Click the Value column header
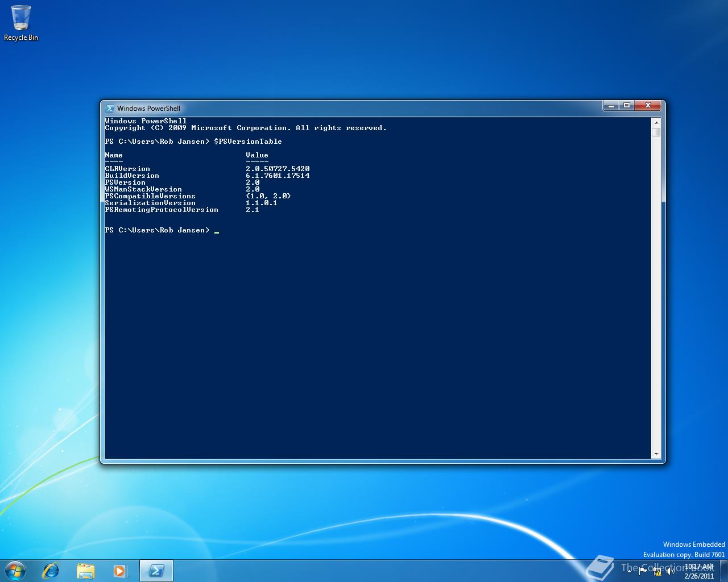 [257, 155]
